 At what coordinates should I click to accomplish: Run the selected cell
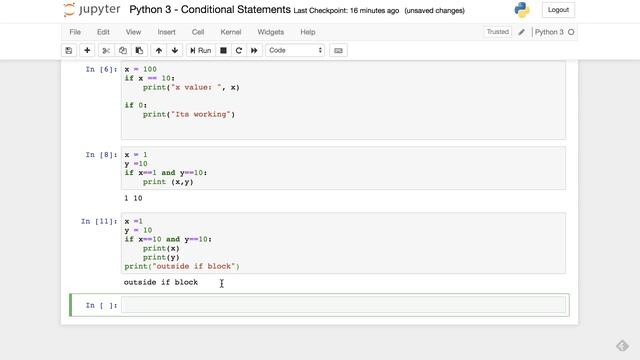click(x=200, y=51)
